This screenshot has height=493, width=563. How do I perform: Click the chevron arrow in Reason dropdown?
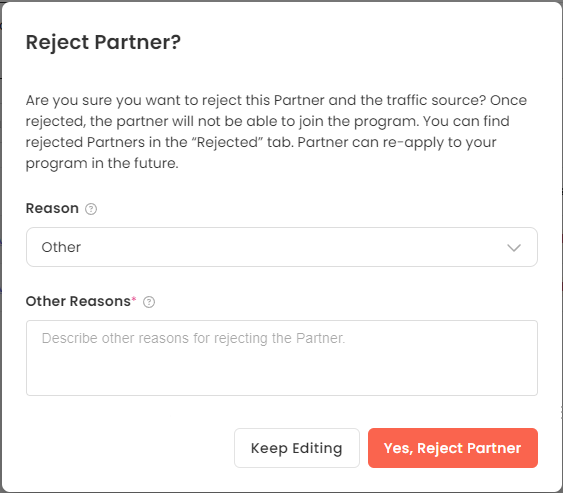point(514,247)
